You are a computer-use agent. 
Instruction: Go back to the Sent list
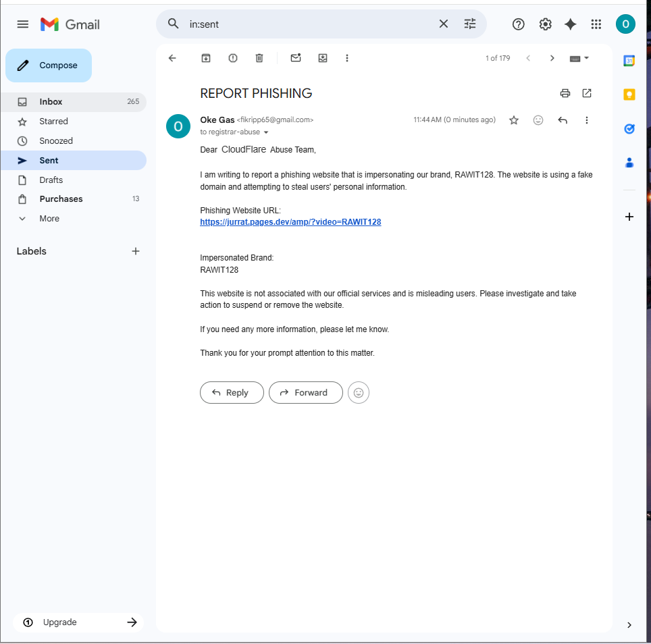pos(172,58)
